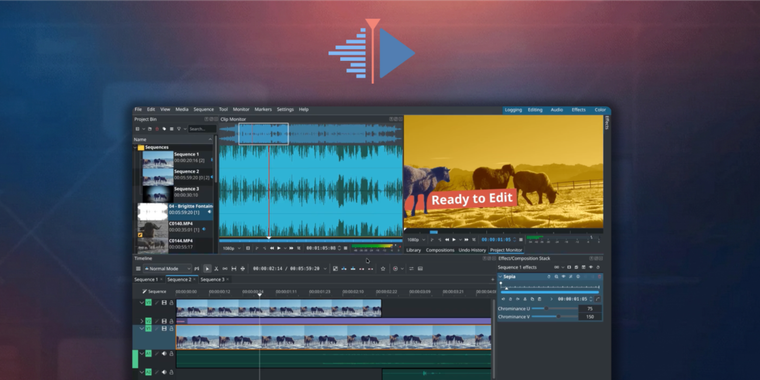Viewport: 760px width, 380px height.
Task: Switch to the Color workspace layout
Action: [600, 110]
